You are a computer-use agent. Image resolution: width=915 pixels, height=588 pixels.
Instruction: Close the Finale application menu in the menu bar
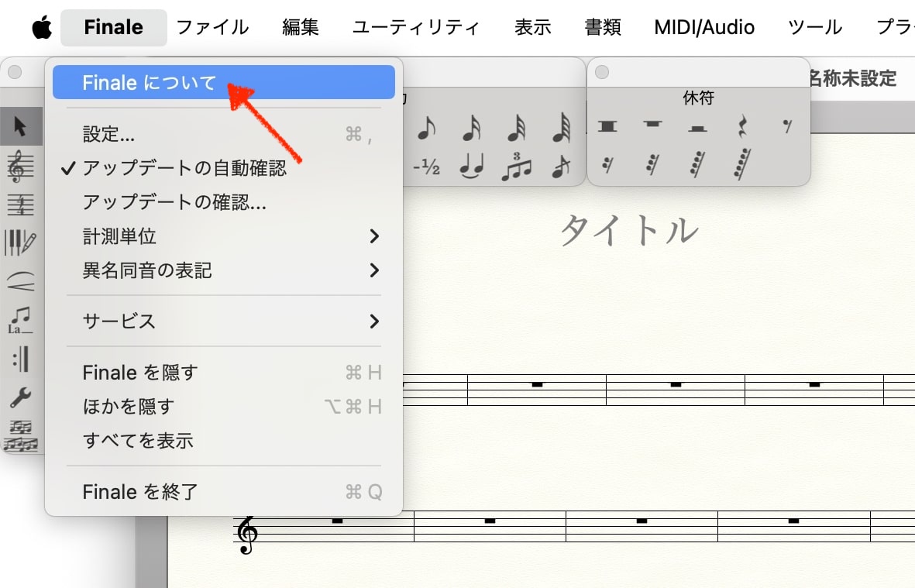coord(113,27)
